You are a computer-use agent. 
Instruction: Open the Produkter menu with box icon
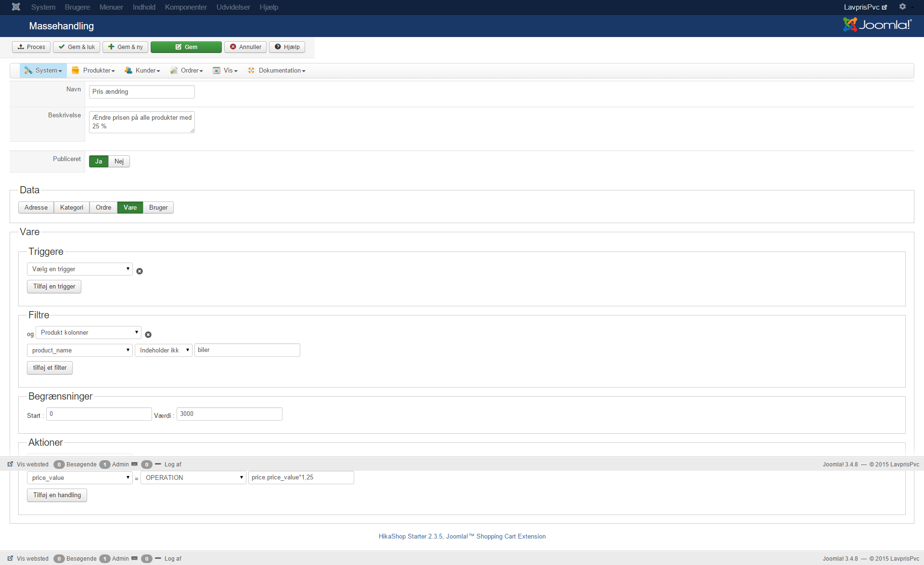click(76, 71)
